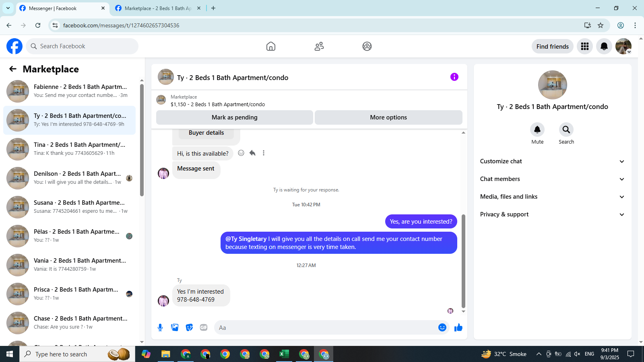The image size is (644, 362).
Task: Open File Explorer from taskbar
Action: tap(166, 354)
